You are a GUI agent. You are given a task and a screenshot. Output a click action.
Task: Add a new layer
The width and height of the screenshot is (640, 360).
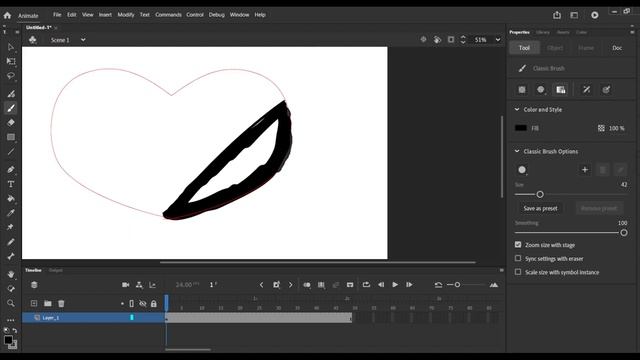pyautogui.click(x=34, y=303)
